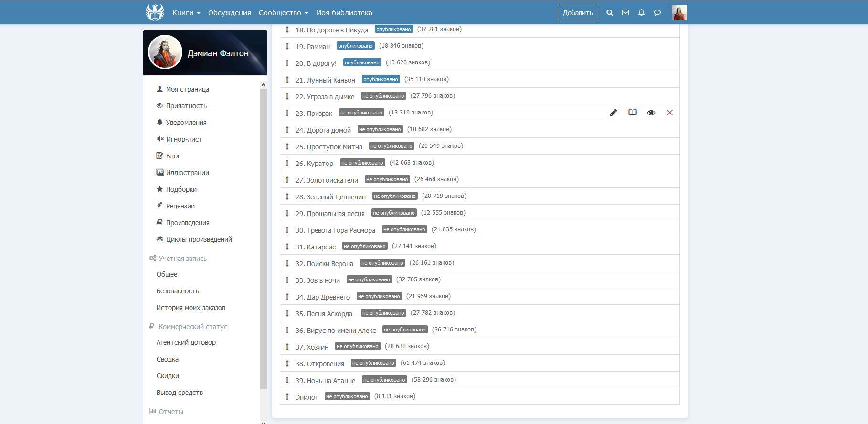
Task: Delete chapter 23 with the red X
Action: pos(670,113)
